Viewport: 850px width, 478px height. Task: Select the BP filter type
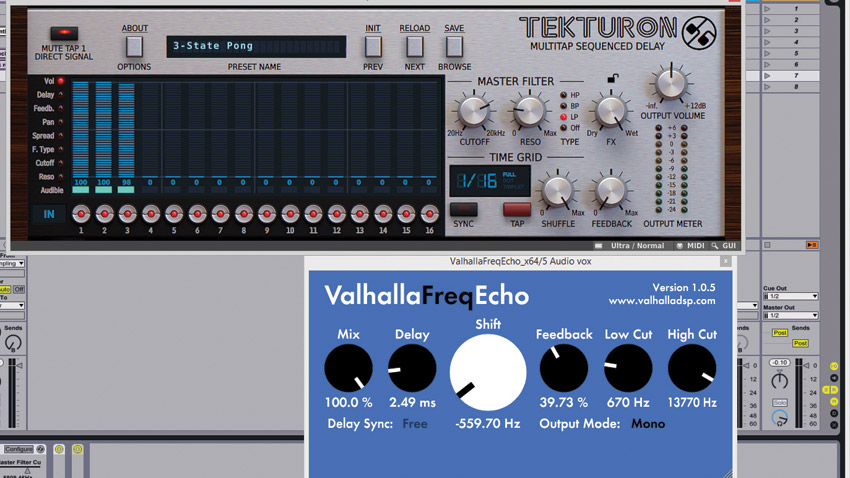click(563, 106)
